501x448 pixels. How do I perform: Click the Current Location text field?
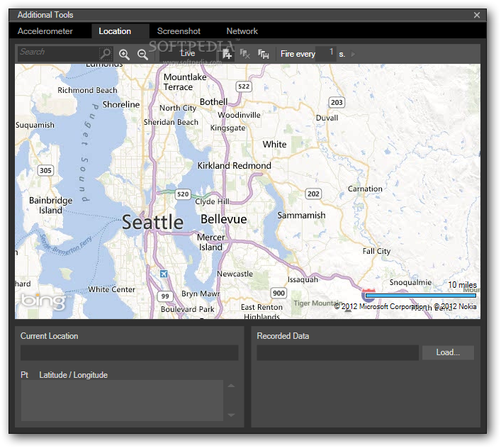click(130, 353)
